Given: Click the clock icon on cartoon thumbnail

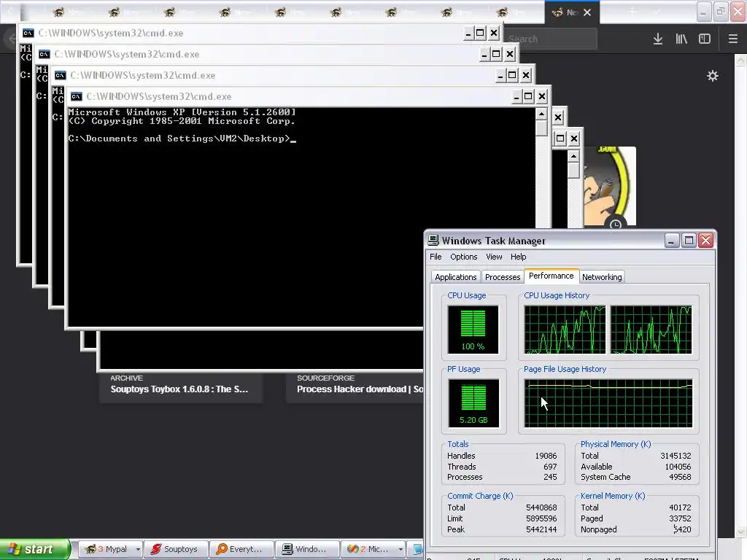Looking at the screenshot, I should [616, 224].
